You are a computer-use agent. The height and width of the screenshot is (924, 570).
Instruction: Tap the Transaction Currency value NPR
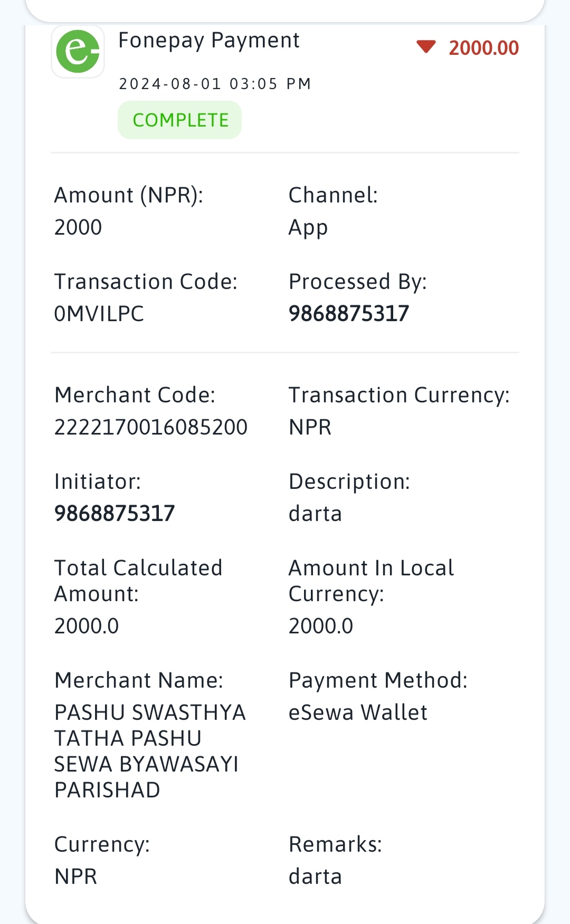pyautogui.click(x=310, y=427)
